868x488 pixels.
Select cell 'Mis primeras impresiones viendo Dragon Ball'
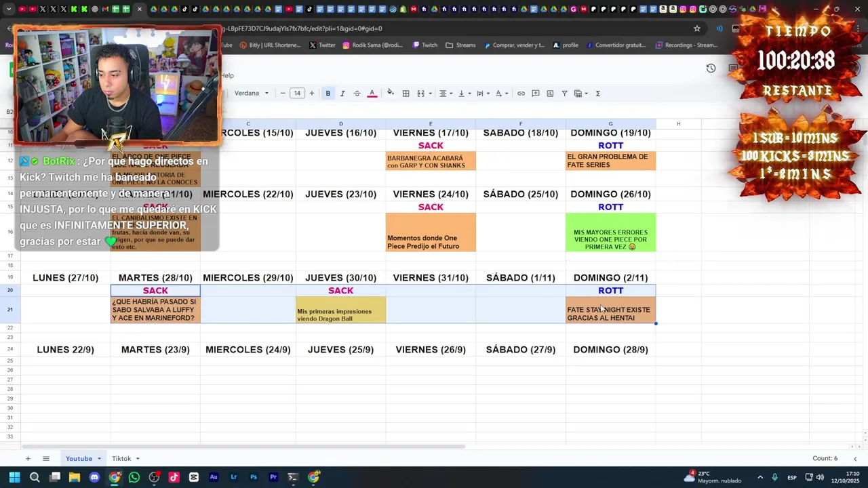[340, 310]
